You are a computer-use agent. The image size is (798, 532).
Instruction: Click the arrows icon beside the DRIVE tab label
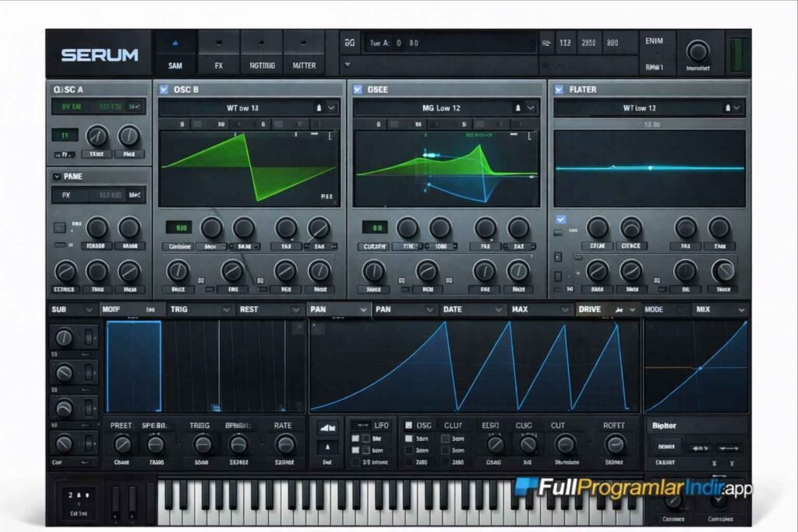point(620,310)
